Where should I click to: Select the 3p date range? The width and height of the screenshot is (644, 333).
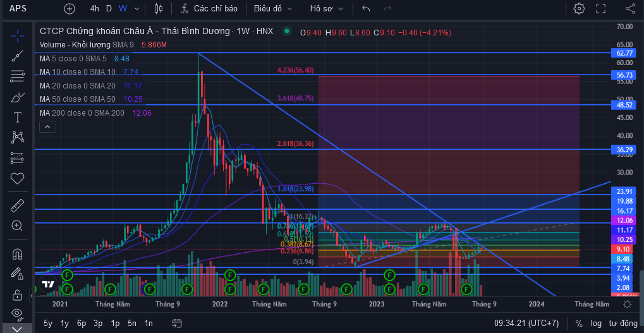click(98, 323)
